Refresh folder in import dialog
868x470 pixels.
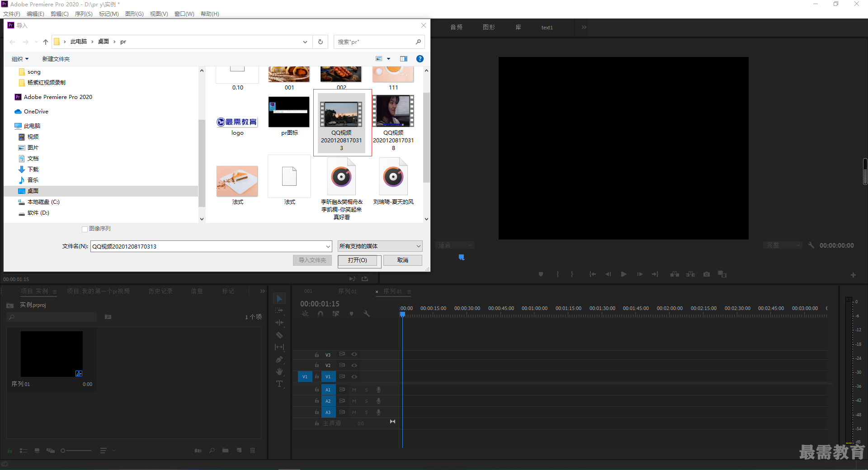(321, 42)
